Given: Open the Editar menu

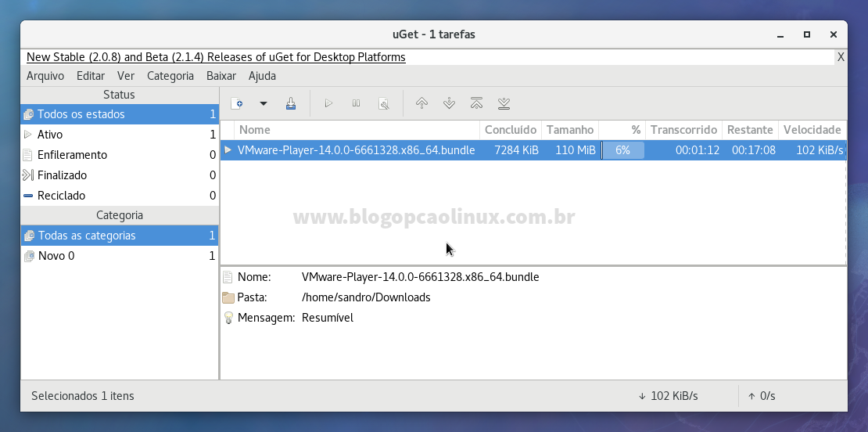Looking at the screenshot, I should pos(91,76).
